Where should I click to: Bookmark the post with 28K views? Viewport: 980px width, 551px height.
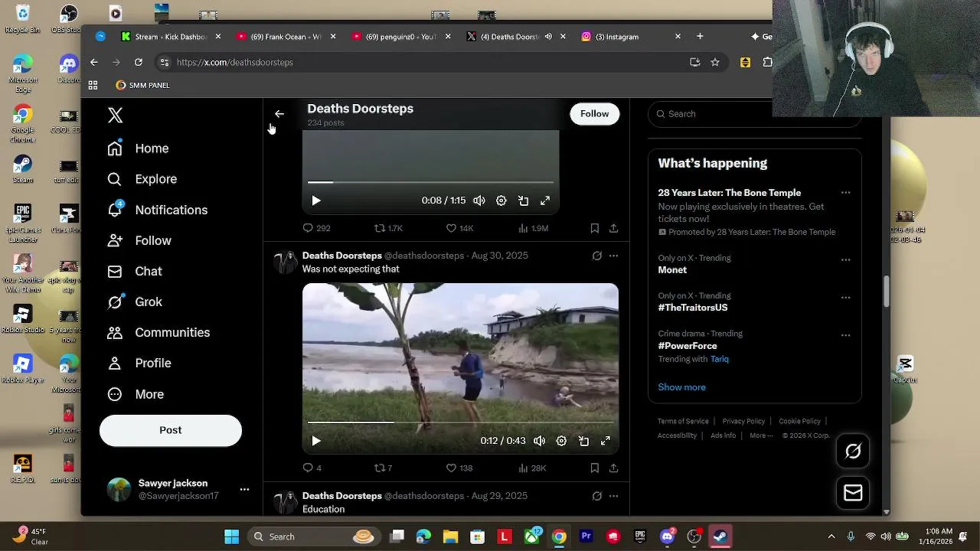tap(594, 468)
